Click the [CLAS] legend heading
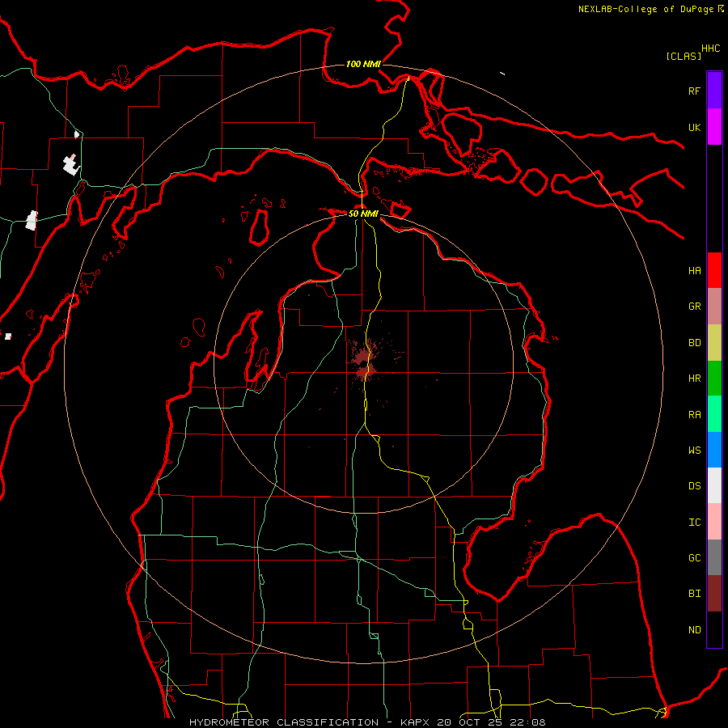Screen dimensions: 728x728 pos(684,56)
